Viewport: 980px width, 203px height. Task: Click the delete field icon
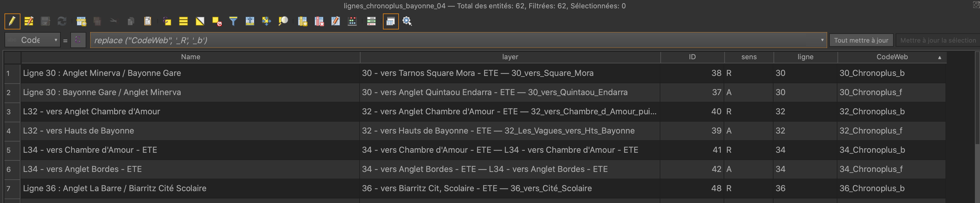click(x=319, y=21)
